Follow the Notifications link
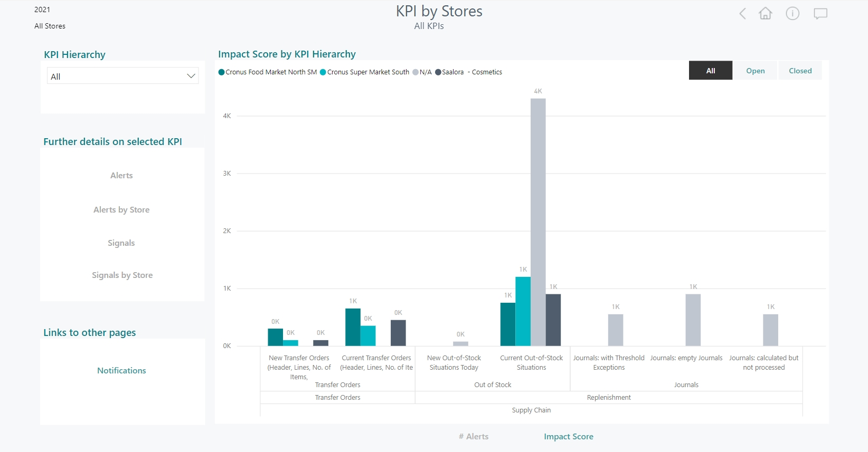The width and height of the screenshot is (868, 452). click(121, 371)
